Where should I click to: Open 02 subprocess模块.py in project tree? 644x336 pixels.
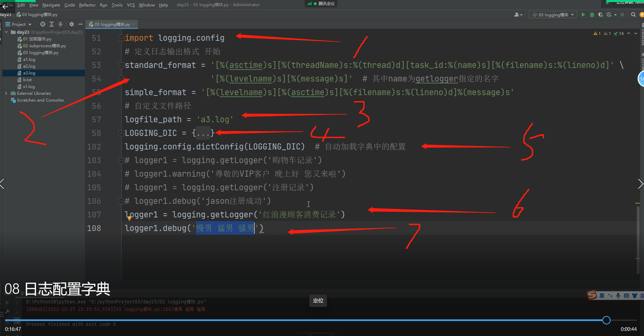click(42, 46)
